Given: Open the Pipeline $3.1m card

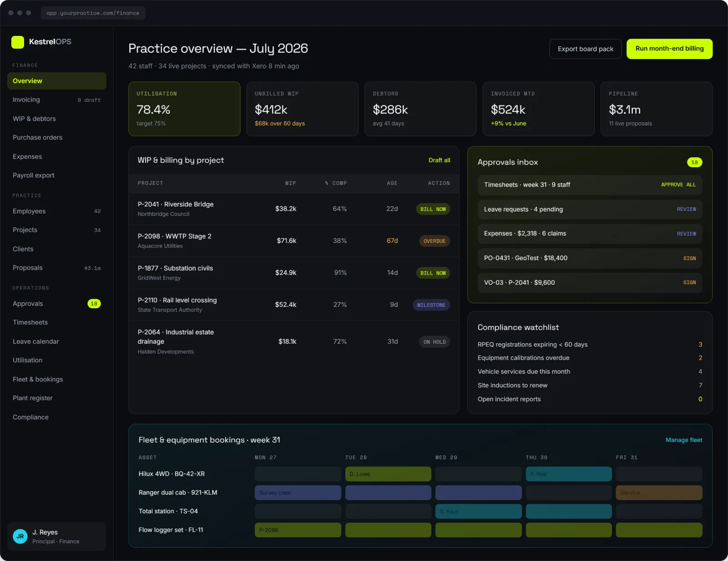Looking at the screenshot, I should pos(657,109).
